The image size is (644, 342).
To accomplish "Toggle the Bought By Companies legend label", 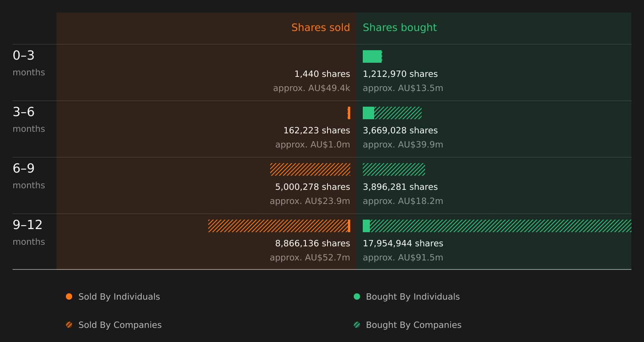I will coord(413,325).
